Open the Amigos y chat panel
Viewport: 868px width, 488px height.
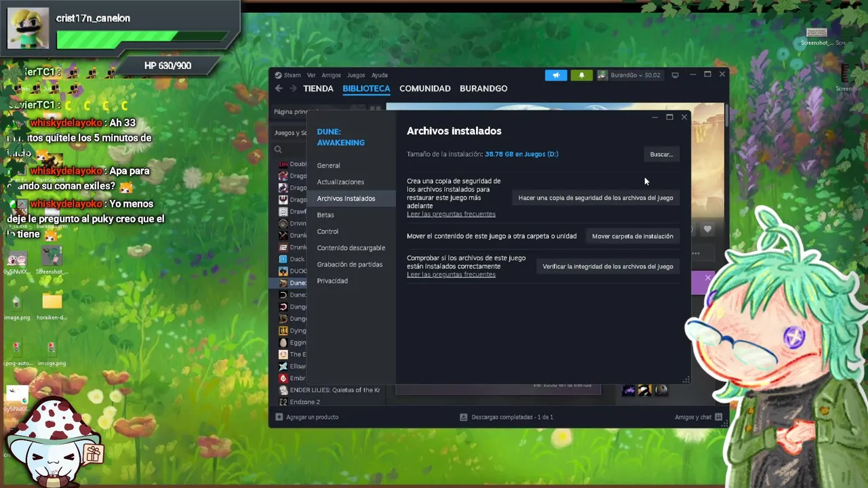pos(693,418)
